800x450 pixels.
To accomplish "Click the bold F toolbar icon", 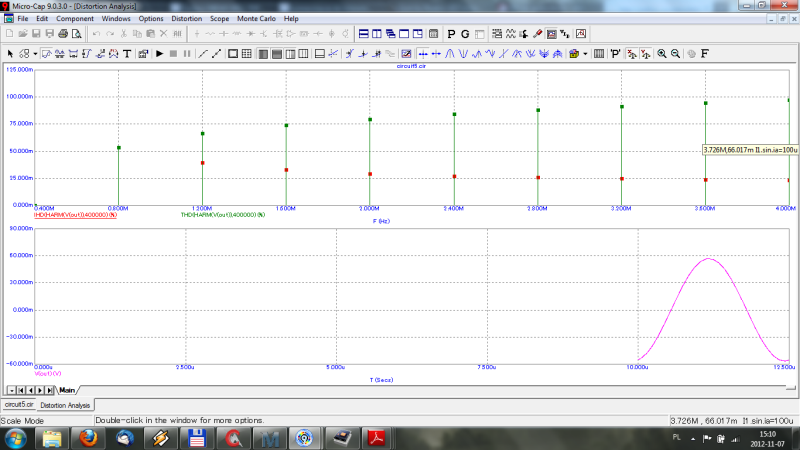I will point(705,54).
